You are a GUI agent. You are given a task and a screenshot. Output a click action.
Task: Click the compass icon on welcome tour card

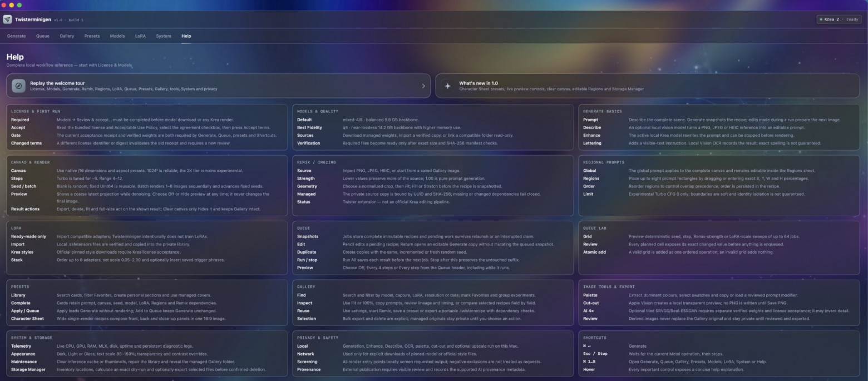[x=18, y=86]
